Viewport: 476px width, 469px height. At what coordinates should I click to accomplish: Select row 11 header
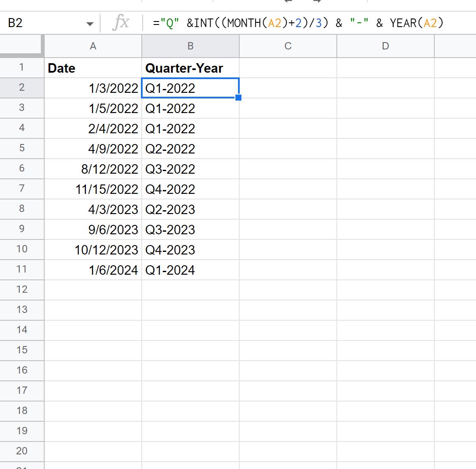(x=22, y=270)
